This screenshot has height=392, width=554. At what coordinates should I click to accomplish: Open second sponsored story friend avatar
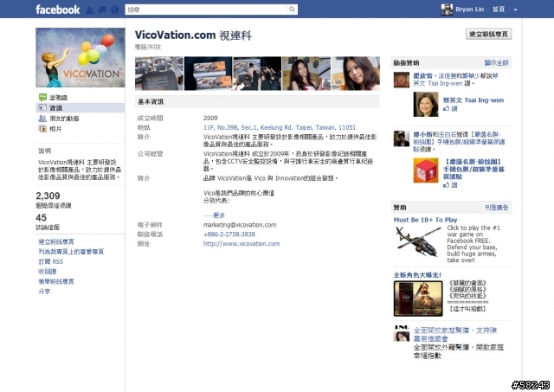point(402,138)
